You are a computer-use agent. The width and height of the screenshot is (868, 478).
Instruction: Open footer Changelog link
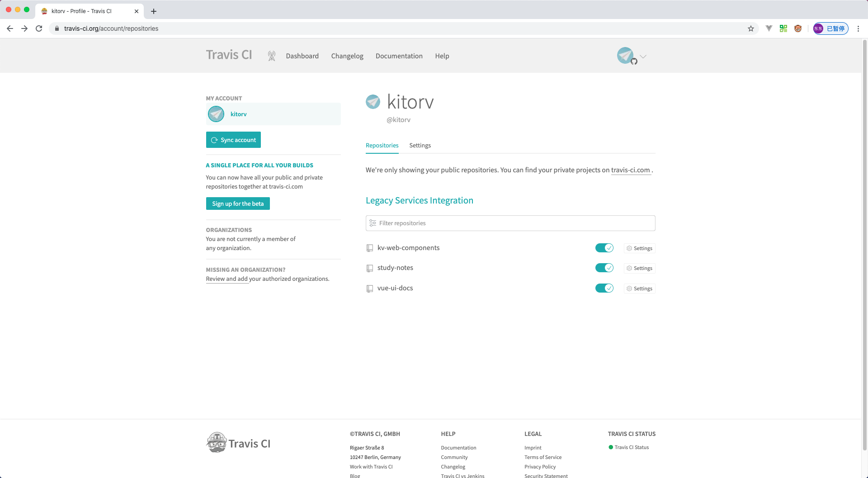pos(453,467)
